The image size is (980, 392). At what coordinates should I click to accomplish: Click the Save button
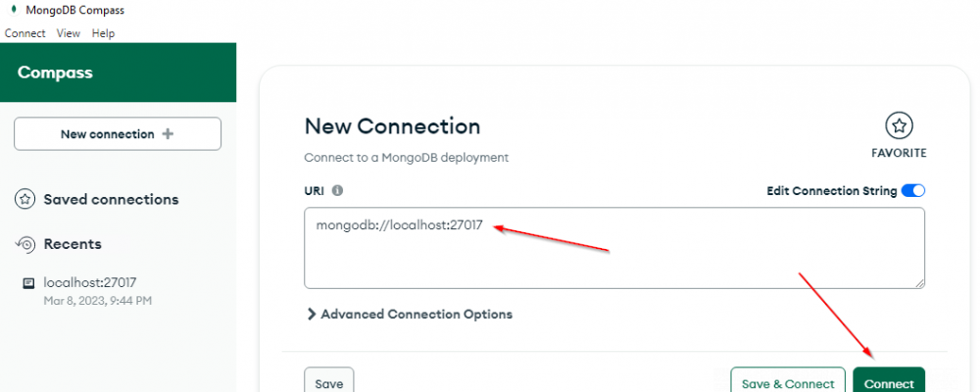tap(328, 382)
